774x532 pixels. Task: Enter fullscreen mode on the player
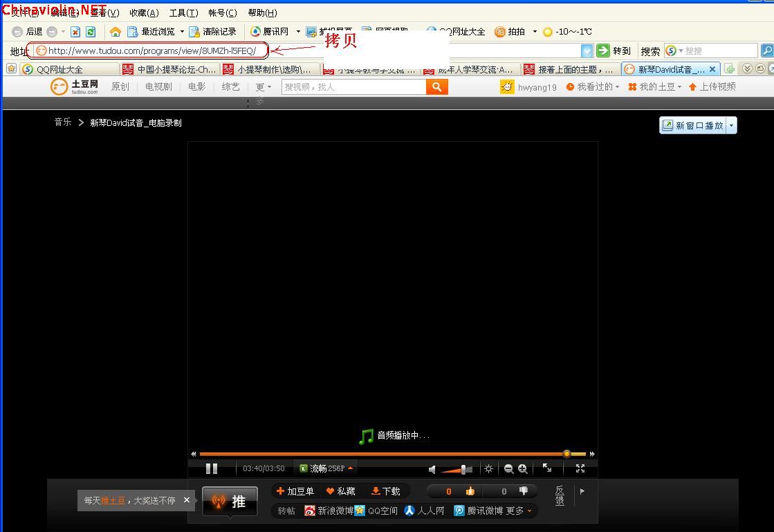(x=581, y=468)
